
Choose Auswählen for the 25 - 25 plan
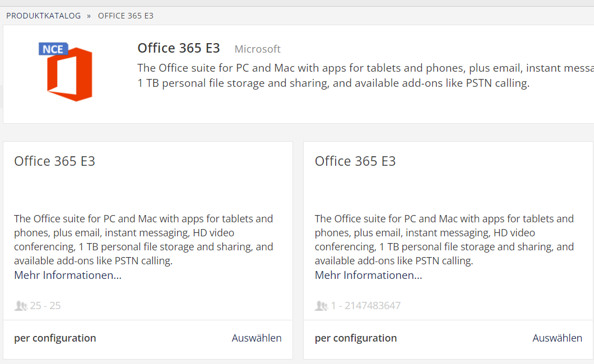[x=257, y=338]
